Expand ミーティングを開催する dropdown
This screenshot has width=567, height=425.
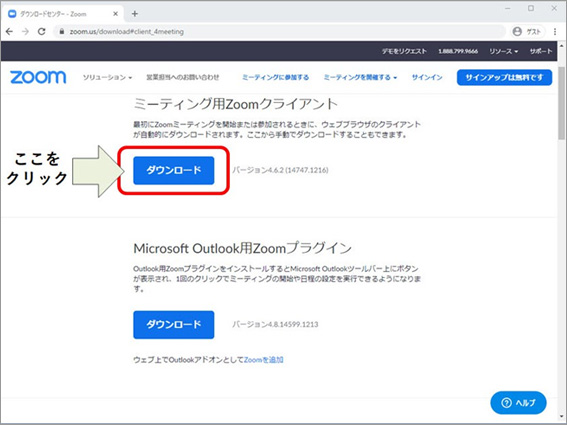click(360, 77)
